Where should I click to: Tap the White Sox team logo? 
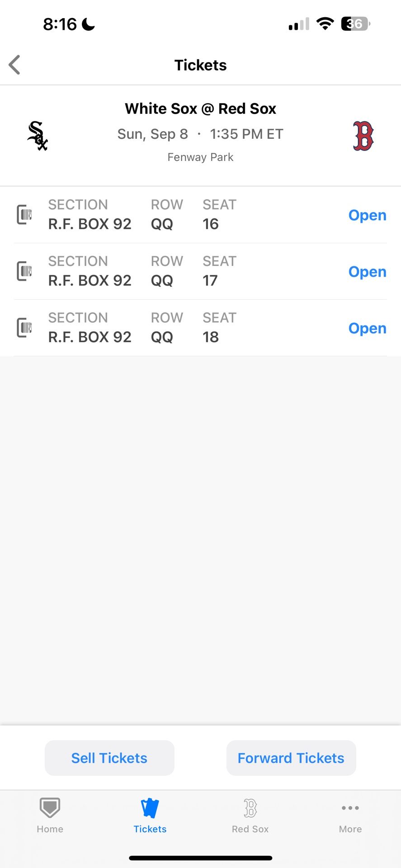pyautogui.click(x=38, y=136)
